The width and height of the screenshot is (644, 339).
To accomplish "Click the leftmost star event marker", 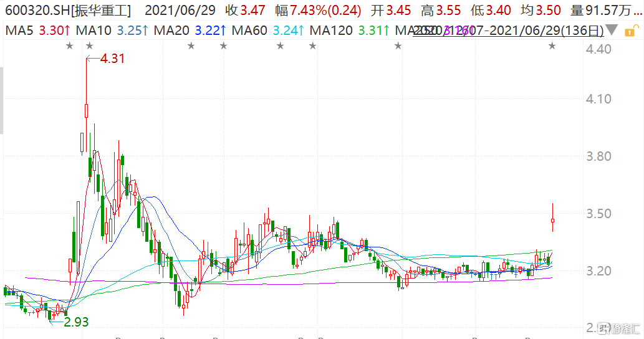I will pyautogui.click(x=69, y=46).
